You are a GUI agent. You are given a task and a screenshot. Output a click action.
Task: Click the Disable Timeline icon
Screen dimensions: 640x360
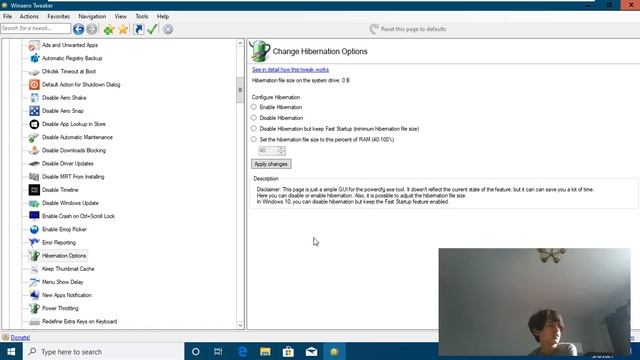point(34,190)
